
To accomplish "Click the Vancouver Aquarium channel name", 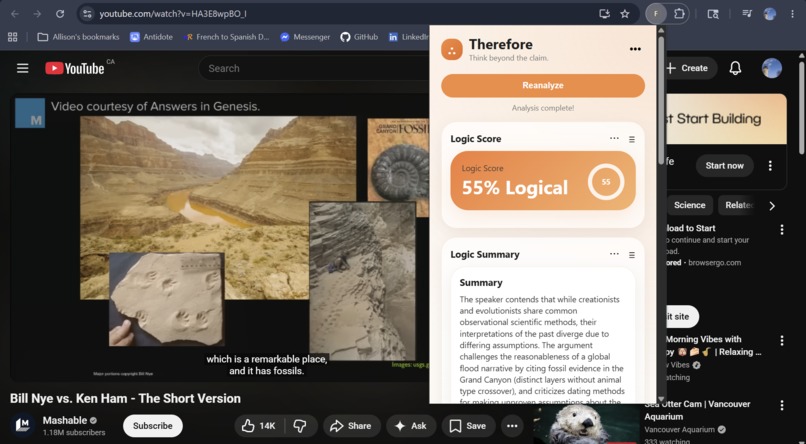I will pos(680,429).
